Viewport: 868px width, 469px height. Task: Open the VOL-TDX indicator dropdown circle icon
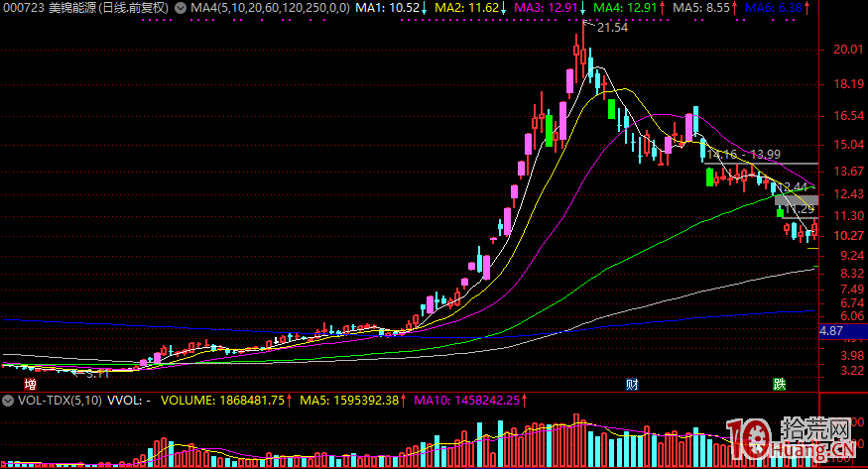coord(8,401)
